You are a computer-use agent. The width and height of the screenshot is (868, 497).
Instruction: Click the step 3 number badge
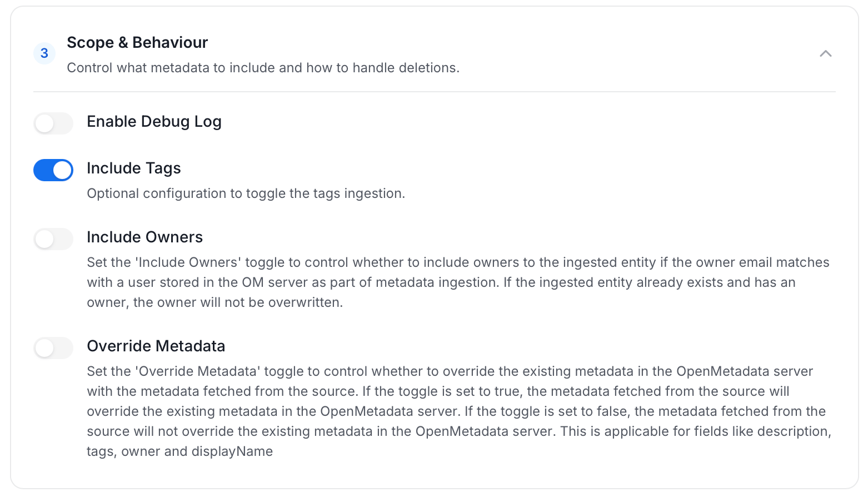tap(44, 53)
